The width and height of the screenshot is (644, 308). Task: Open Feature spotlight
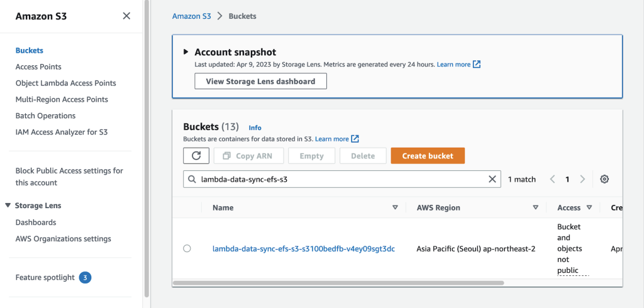tap(45, 278)
